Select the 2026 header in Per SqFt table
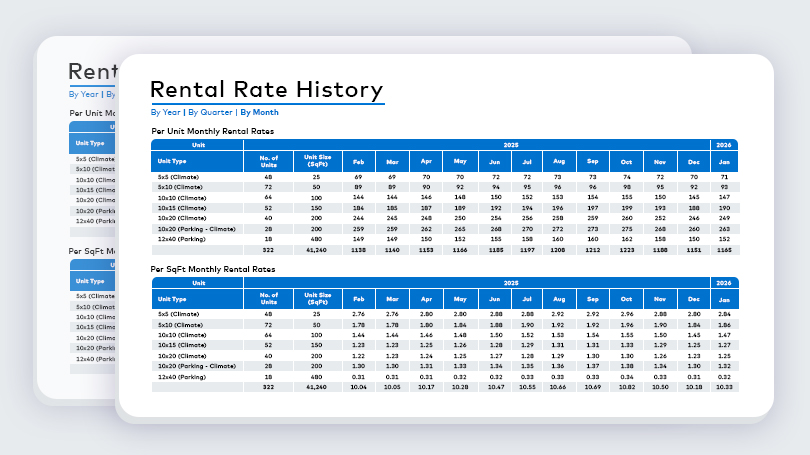810x455 pixels. click(724, 283)
